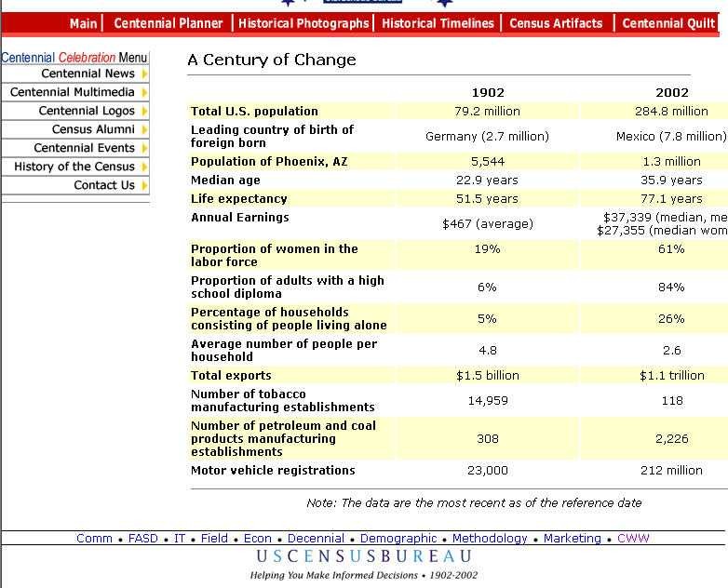Click the CWW link in footer
728x588 pixels.
(633, 538)
